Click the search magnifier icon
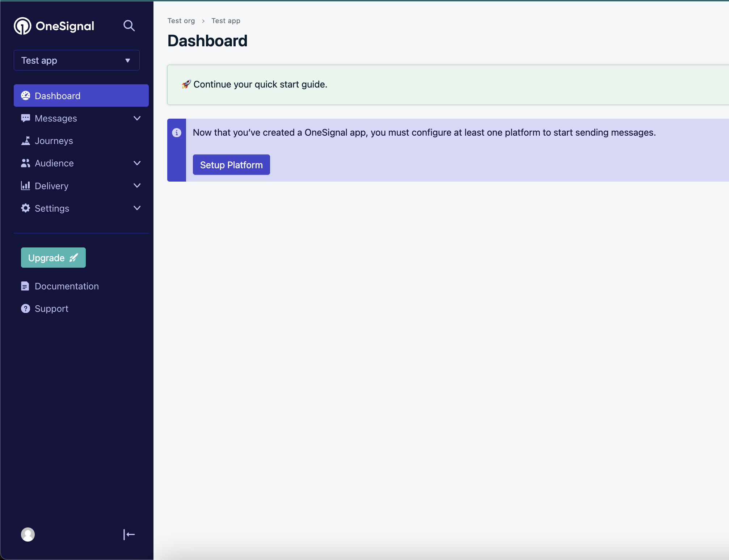The width and height of the screenshot is (729, 560). click(129, 26)
